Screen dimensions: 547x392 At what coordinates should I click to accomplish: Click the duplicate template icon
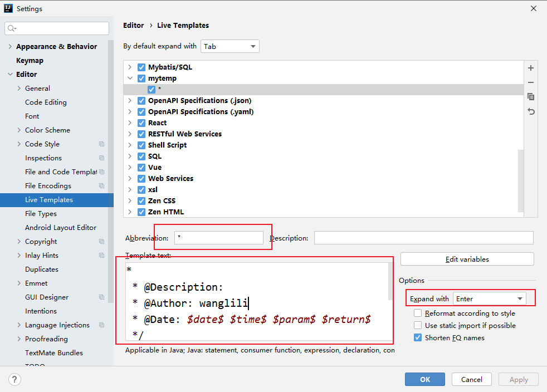(x=531, y=97)
